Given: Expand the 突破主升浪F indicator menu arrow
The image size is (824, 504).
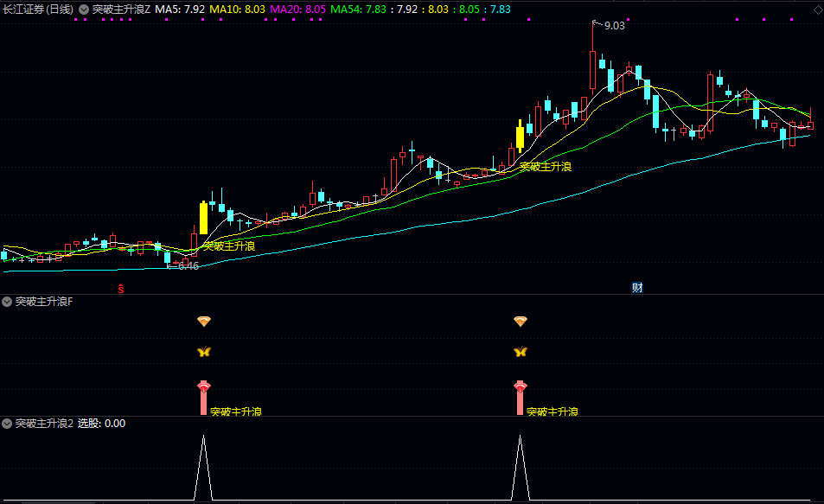Looking at the screenshot, I should tap(7, 302).
